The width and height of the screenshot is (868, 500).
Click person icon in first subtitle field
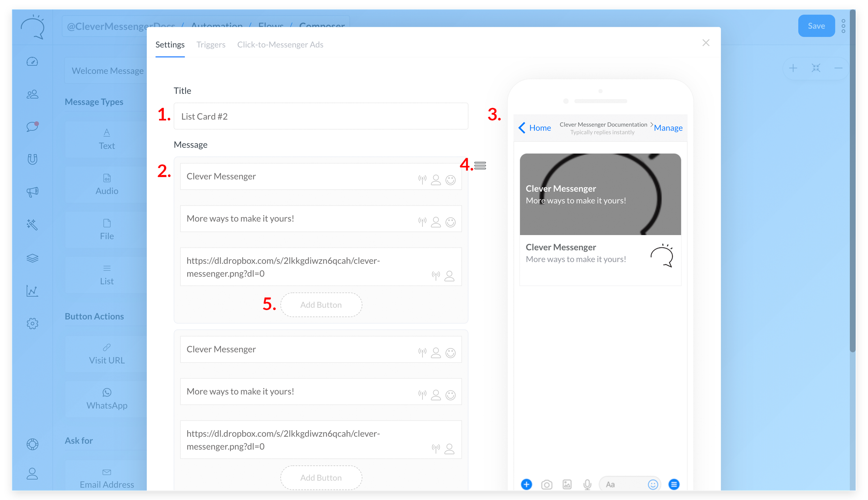click(436, 222)
